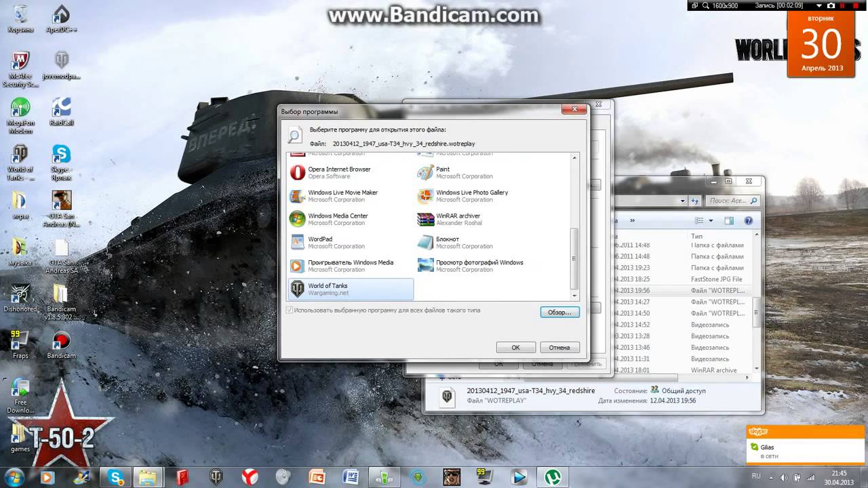Choose Windows Live Movie Maker entry
This screenshot has width=868, height=488.
(x=351, y=196)
